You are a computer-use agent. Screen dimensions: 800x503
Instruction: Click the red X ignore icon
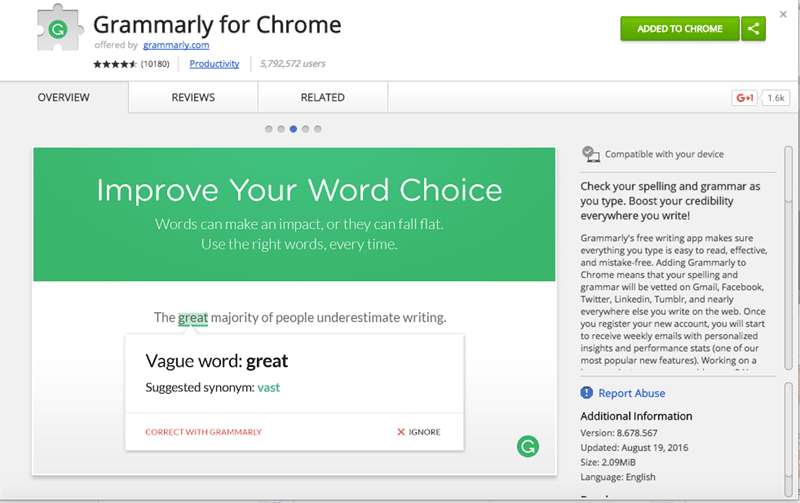[x=401, y=432]
